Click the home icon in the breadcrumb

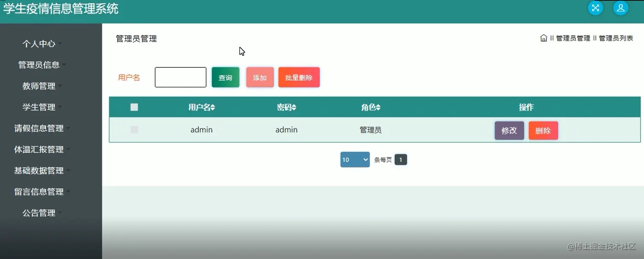pos(543,38)
